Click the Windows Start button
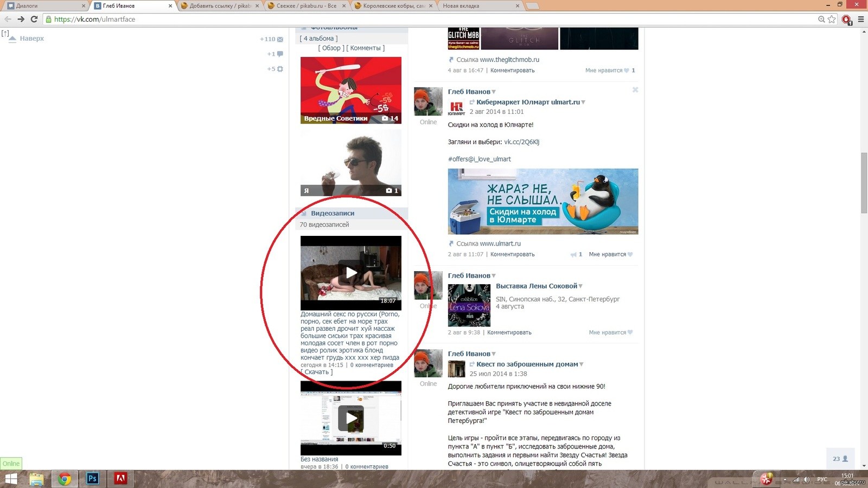This screenshot has width=868, height=488. [11, 479]
